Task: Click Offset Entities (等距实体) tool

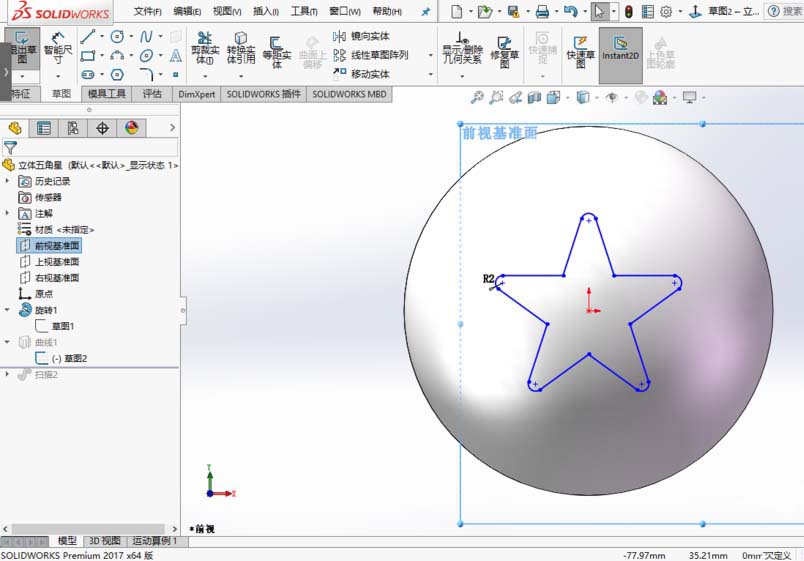Action: [276, 51]
